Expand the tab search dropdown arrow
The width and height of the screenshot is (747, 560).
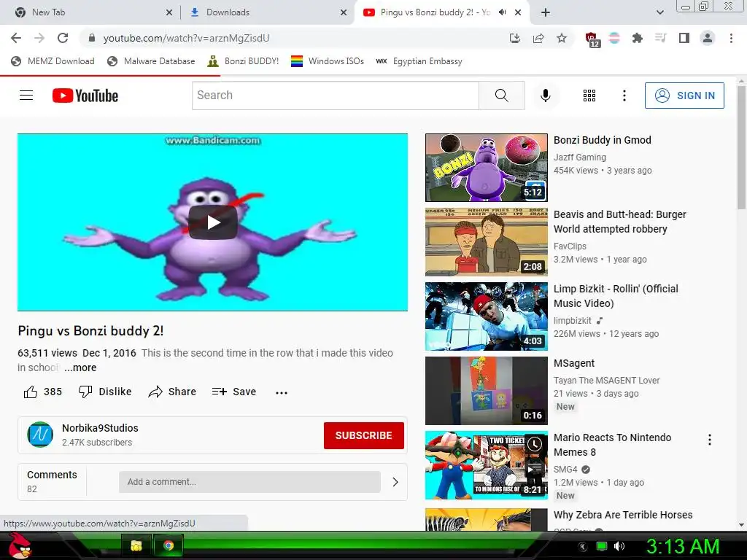tap(659, 12)
